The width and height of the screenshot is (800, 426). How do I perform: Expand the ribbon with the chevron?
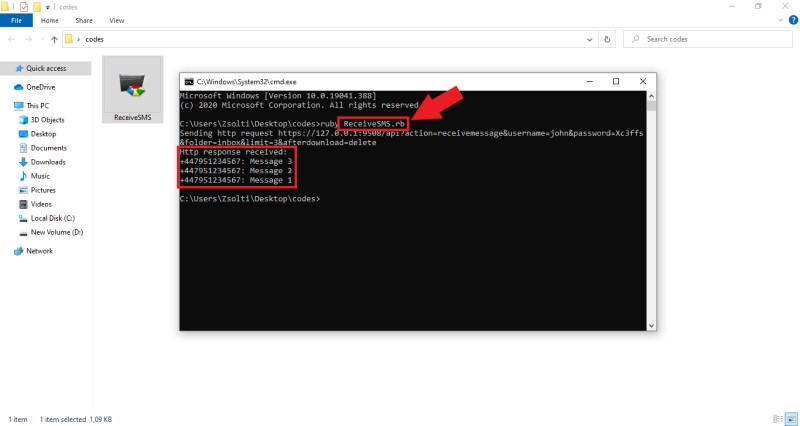[780, 20]
